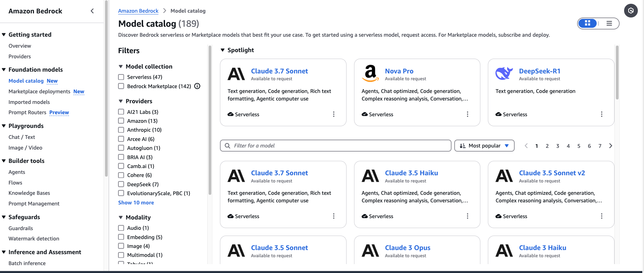Image resolution: width=644 pixels, height=273 pixels.
Task: Open Knowledge Bases in sidebar
Action: pyautogui.click(x=29, y=193)
